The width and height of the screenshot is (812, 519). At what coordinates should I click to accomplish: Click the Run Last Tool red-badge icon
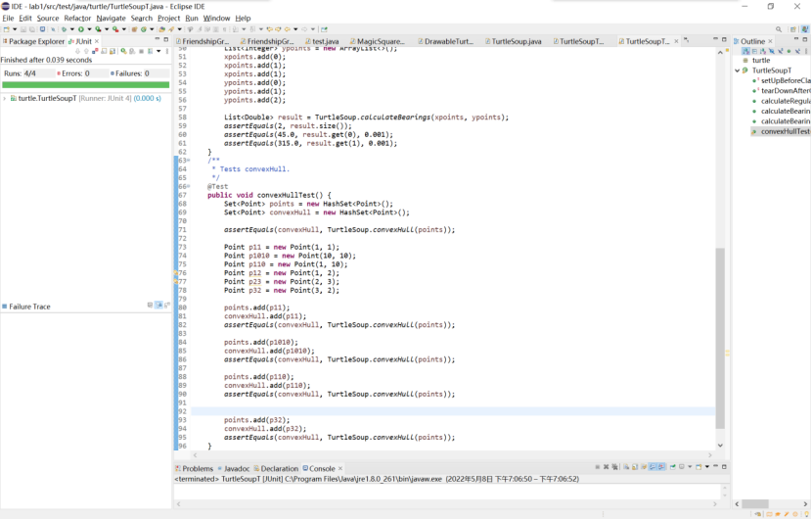coord(115,29)
